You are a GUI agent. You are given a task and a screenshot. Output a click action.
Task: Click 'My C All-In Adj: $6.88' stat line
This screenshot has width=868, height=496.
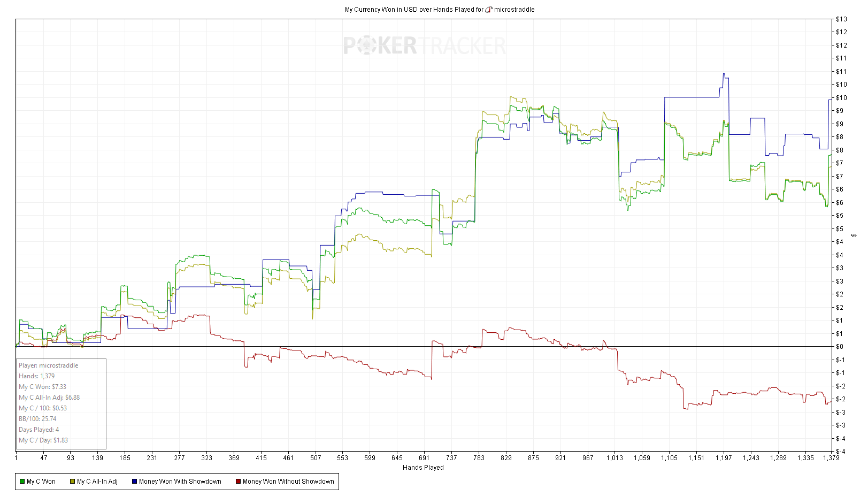point(49,398)
